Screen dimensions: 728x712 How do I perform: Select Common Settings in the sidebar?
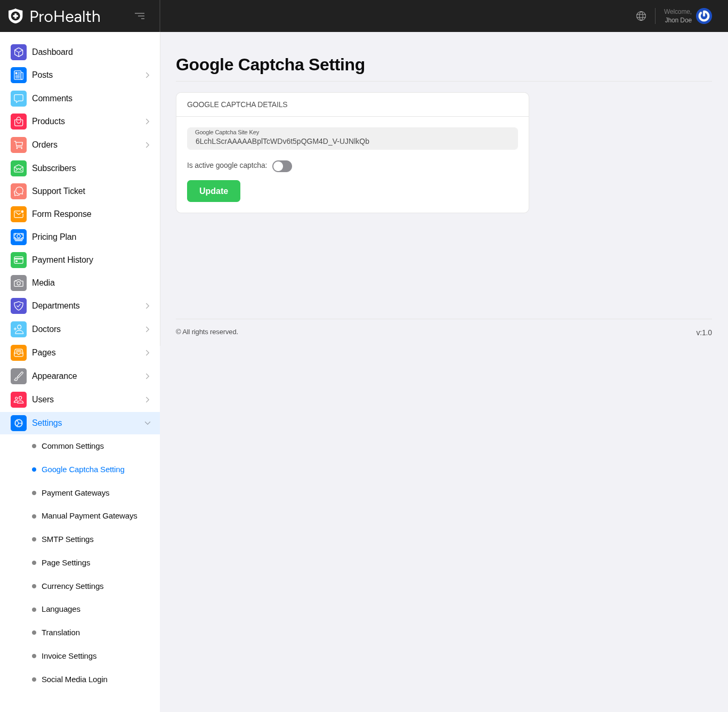click(72, 446)
